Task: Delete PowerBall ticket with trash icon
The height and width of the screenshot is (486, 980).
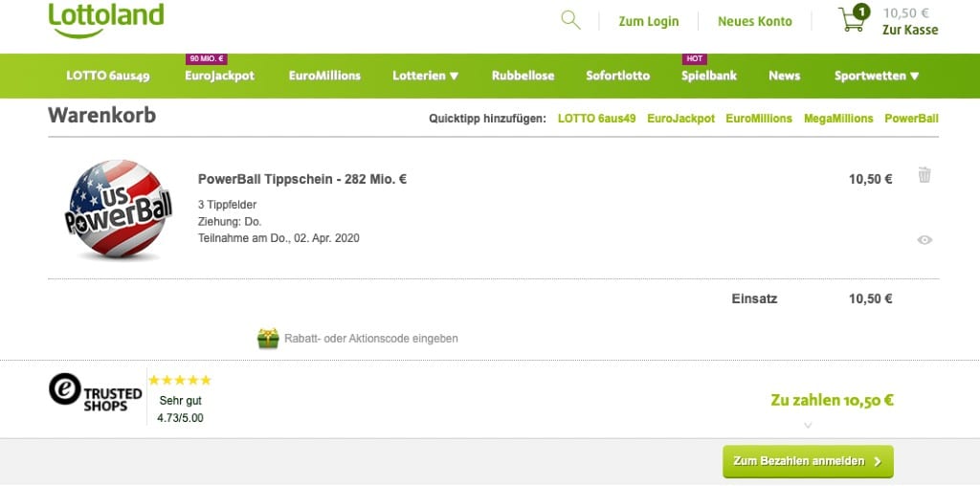Action: pos(924,175)
